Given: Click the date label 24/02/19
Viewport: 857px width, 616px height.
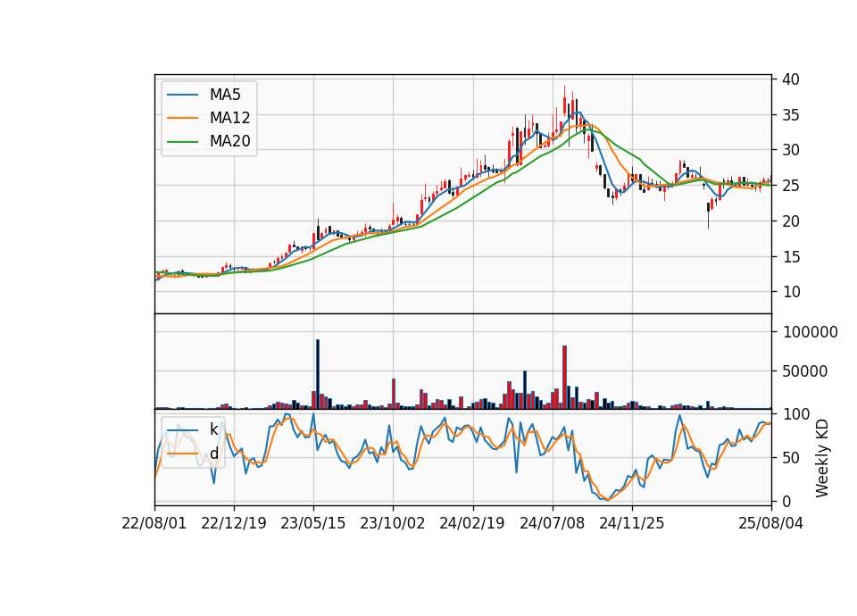Looking at the screenshot, I should point(472,523).
